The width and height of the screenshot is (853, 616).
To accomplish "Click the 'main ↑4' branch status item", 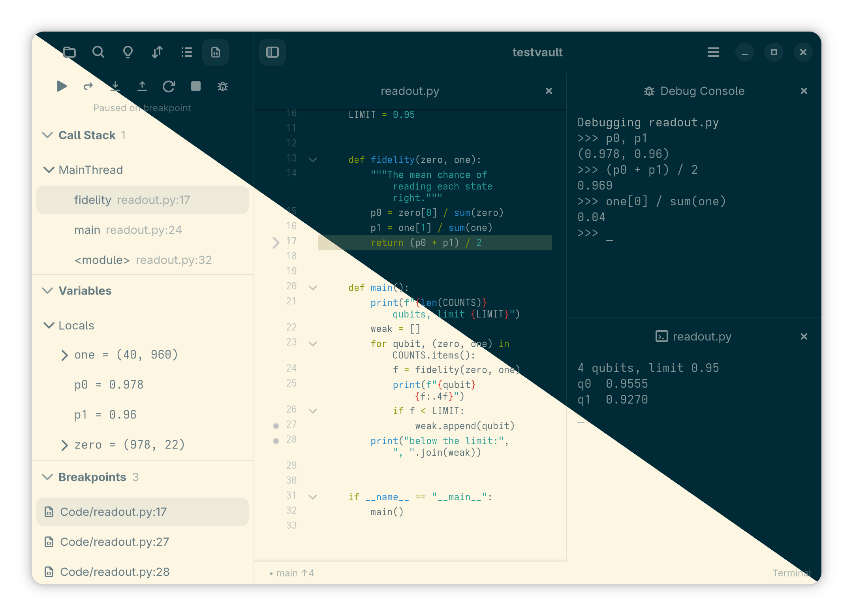I will coord(292,573).
